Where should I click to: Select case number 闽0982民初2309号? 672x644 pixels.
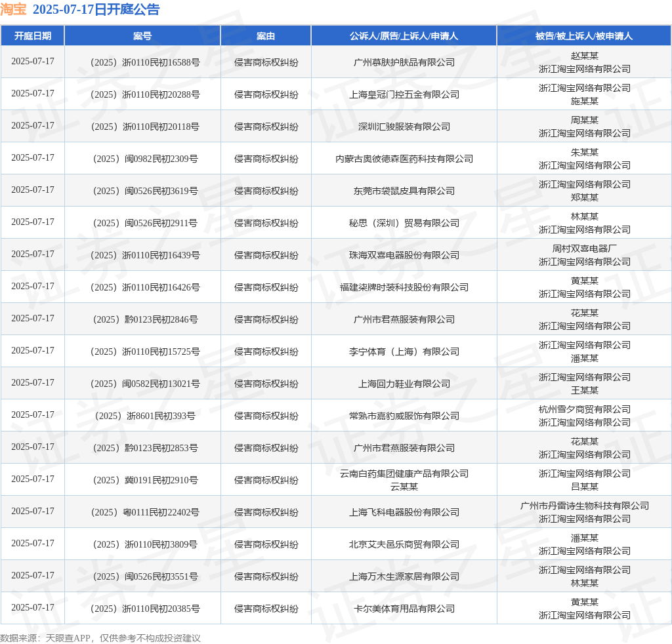point(145,159)
